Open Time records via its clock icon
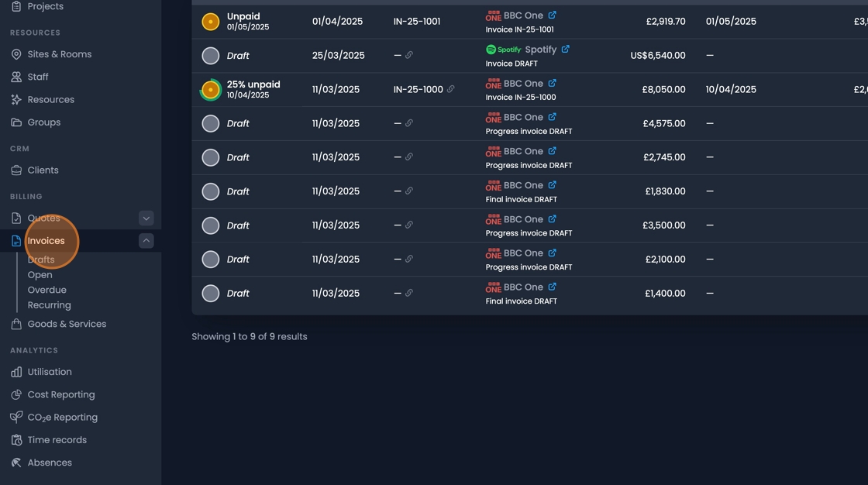 16,440
